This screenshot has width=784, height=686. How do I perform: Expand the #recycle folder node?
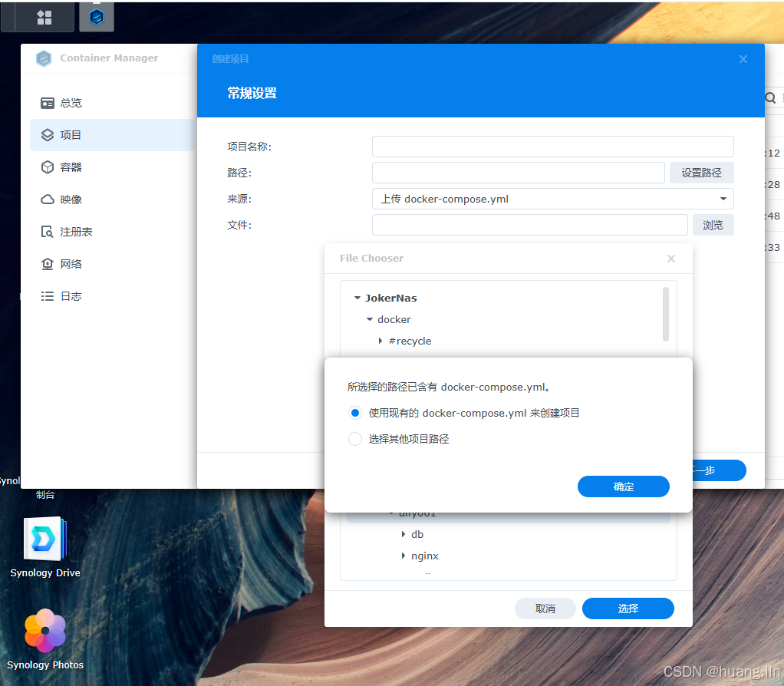[380, 341]
